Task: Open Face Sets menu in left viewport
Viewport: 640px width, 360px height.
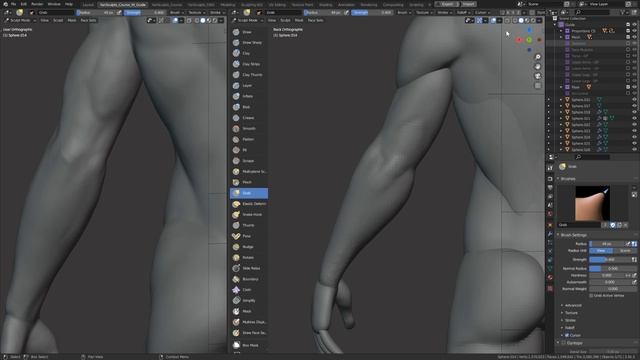Action: click(88, 20)
